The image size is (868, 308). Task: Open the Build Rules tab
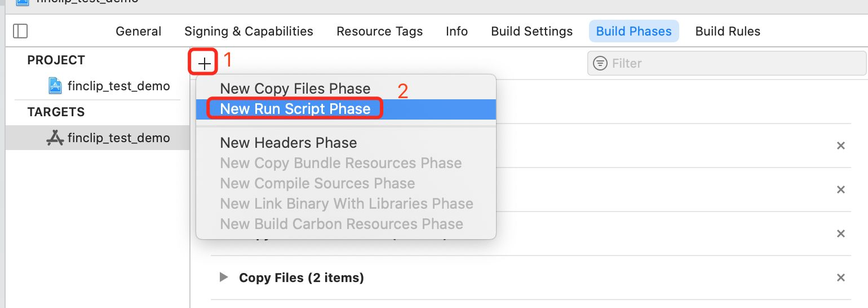point(728,32)
